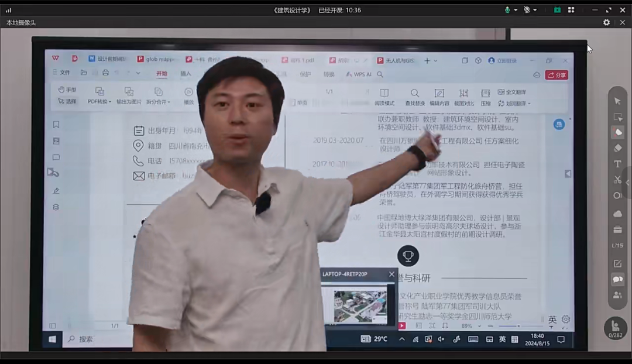632x364 pixels.
Task: Open Windows Start menu
Action: point(53,339)
